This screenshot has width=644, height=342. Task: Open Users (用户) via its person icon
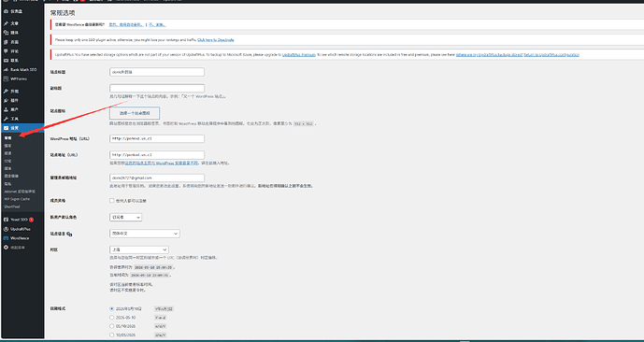(6, 109)
